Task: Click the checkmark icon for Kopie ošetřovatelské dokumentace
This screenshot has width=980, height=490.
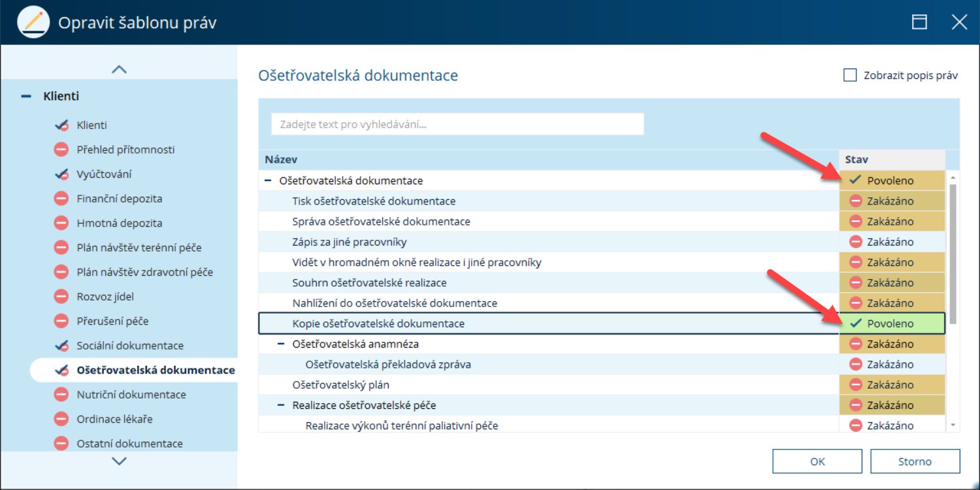Action: point(855,323)
